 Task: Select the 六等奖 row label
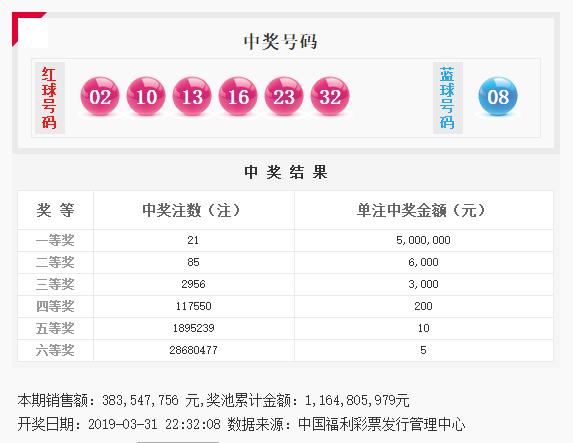coord(55,350)
